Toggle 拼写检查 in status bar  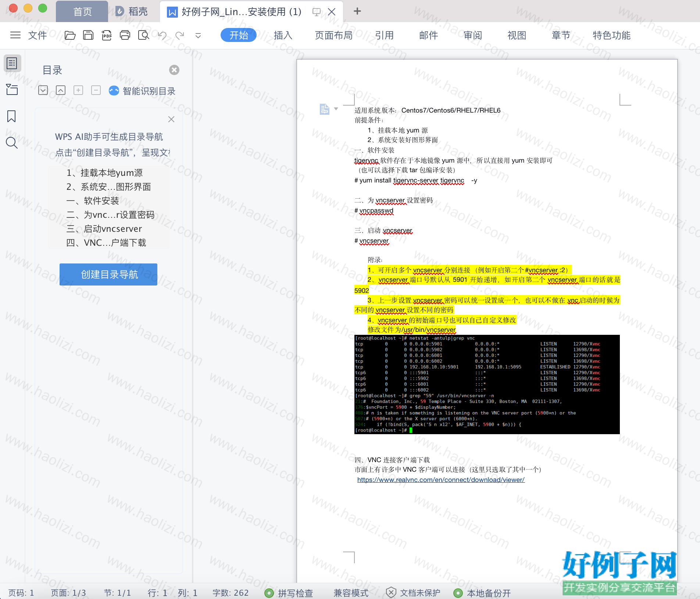pyautogui.click(x=289, y=593)
